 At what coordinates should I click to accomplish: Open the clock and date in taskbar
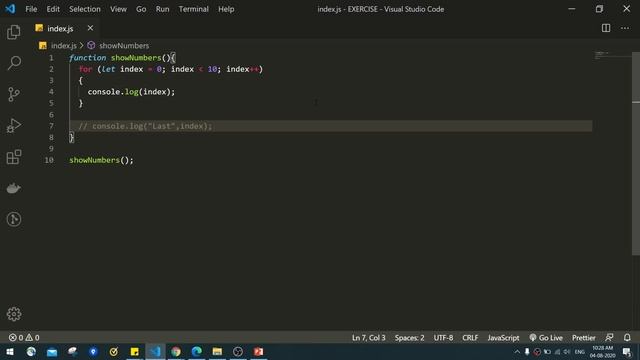(x=602, y=351)
